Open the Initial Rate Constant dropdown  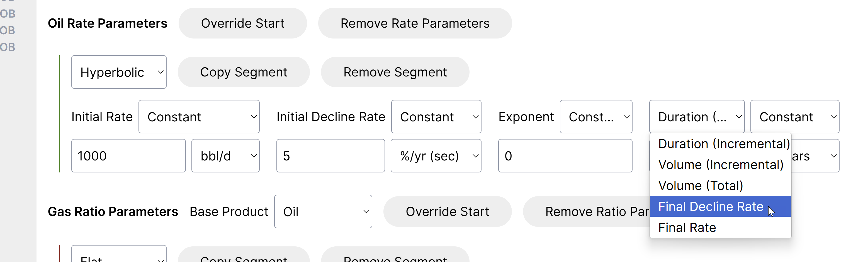[199, 117]
